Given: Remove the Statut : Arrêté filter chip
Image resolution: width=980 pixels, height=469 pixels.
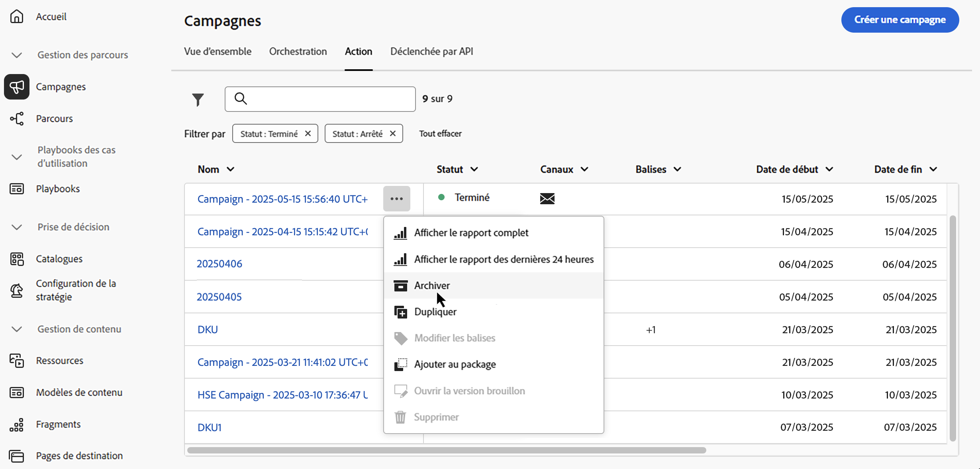Looking at the screenshot, I should coord(393,134).
